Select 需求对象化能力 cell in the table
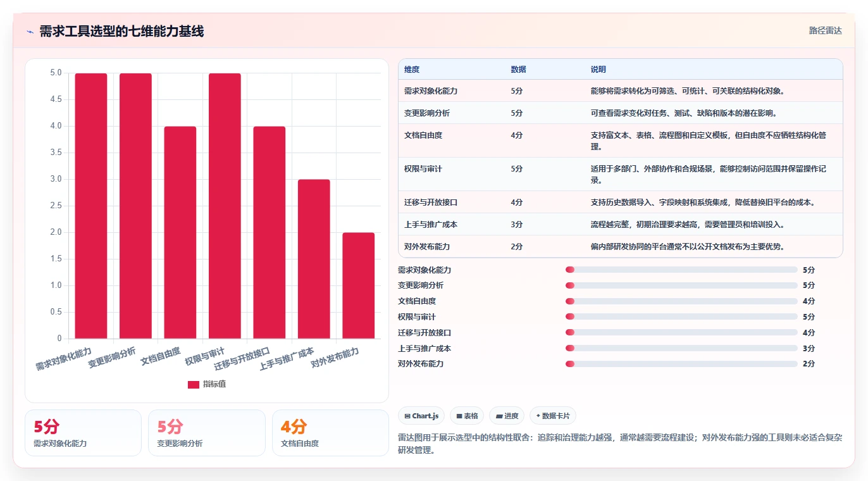Screen dimensions: 868x481 (x=431, y=91)
